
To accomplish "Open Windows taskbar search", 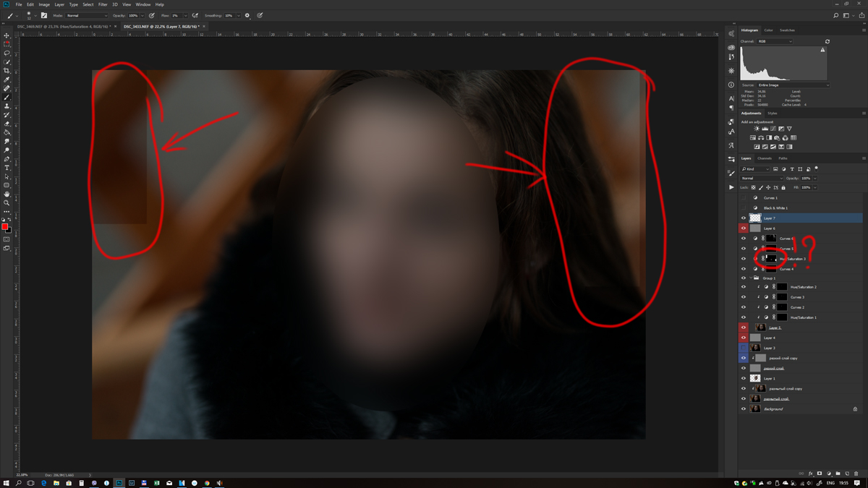I will 18,483.
